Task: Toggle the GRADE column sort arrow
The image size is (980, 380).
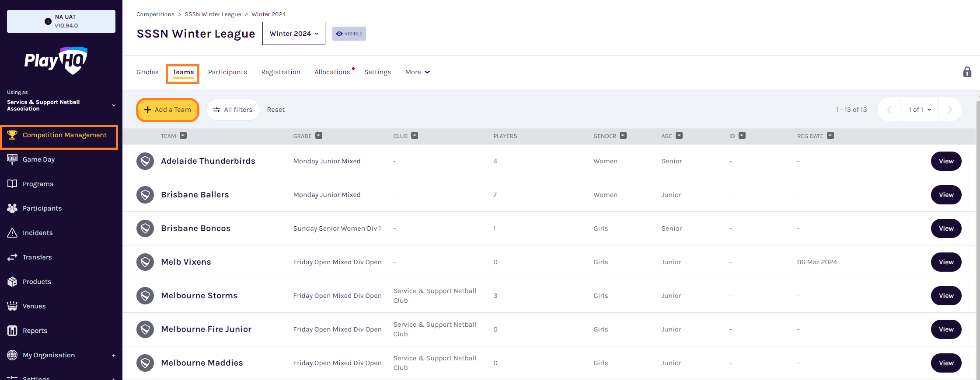Action: pos(319,136)
